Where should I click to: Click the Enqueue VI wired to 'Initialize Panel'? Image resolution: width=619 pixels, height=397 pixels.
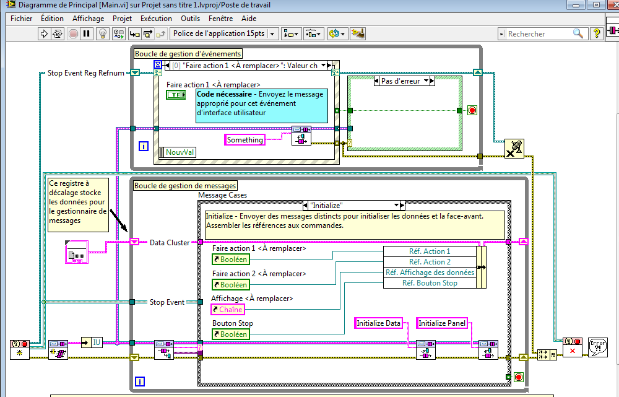(x=488, y=350)
